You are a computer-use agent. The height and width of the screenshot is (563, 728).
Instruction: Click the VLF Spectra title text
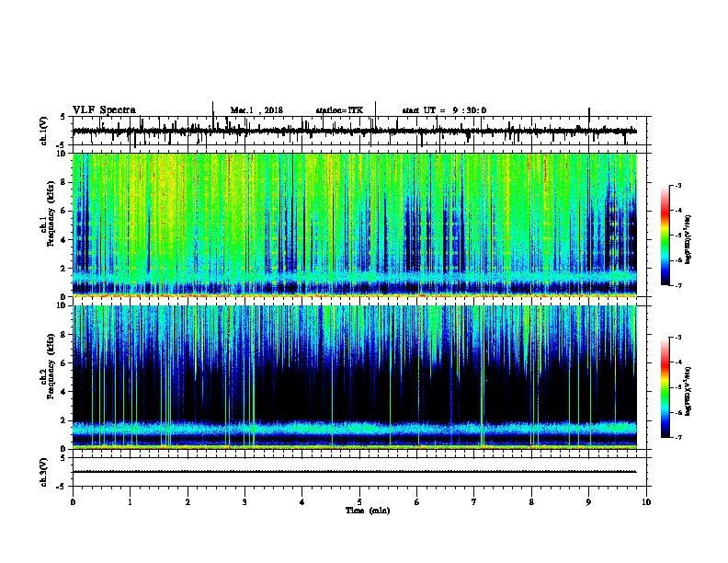104,110
